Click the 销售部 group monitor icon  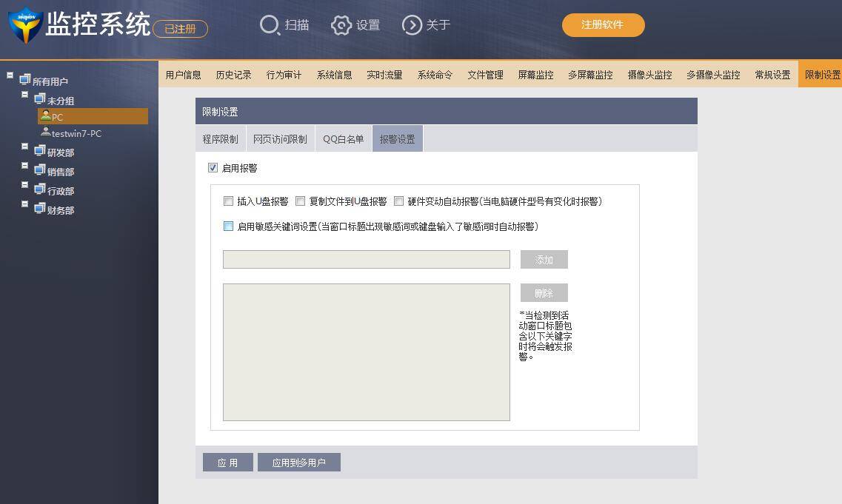click(40, 170)
